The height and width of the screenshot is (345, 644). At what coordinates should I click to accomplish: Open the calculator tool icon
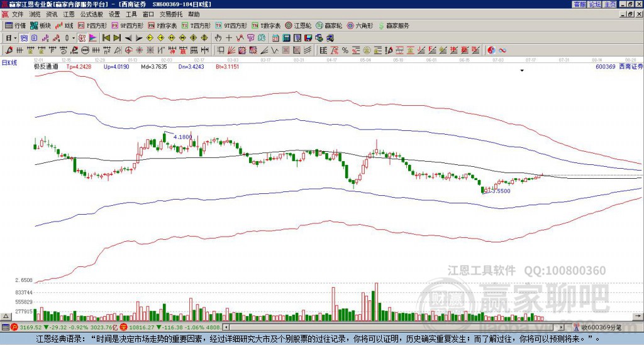(x=286, y=38)
